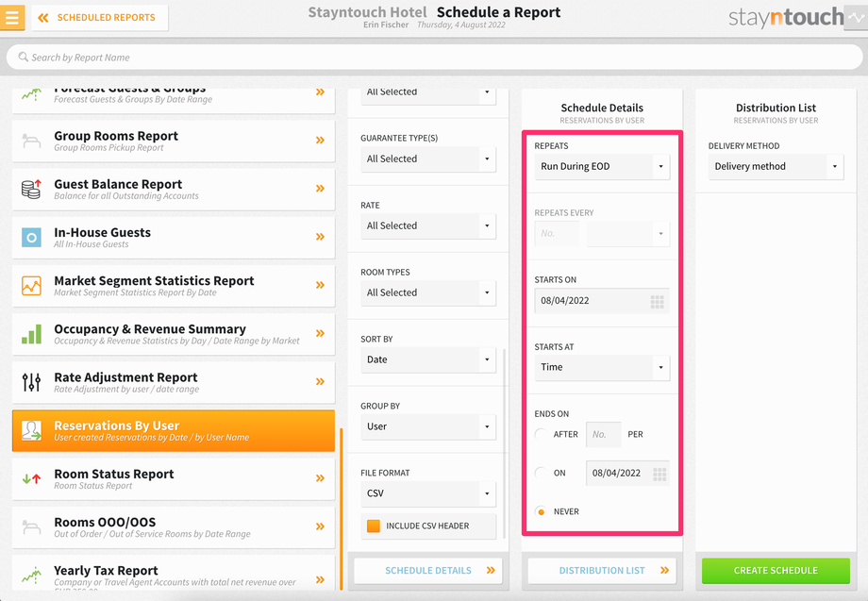Select the Group Rooms Report bed icon

coord(31,142)
